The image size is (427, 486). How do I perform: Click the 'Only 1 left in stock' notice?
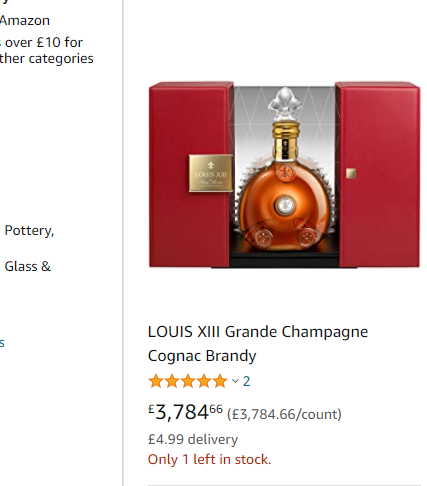coord(210,460)
